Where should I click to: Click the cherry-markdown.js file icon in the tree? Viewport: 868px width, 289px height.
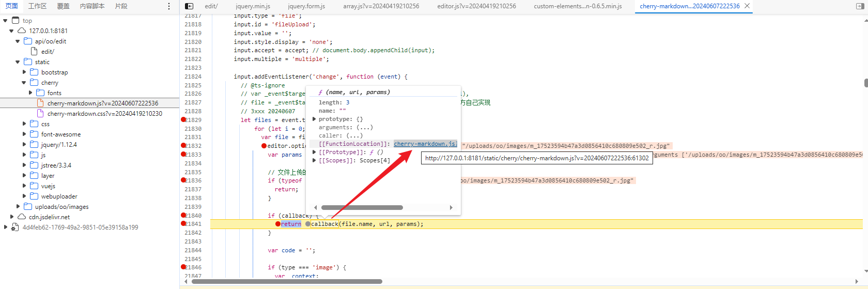(40, 103)
